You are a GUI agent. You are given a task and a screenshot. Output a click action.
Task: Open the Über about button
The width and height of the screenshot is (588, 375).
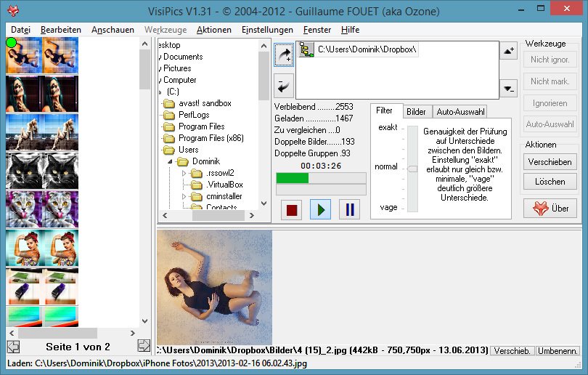(550, 208)
